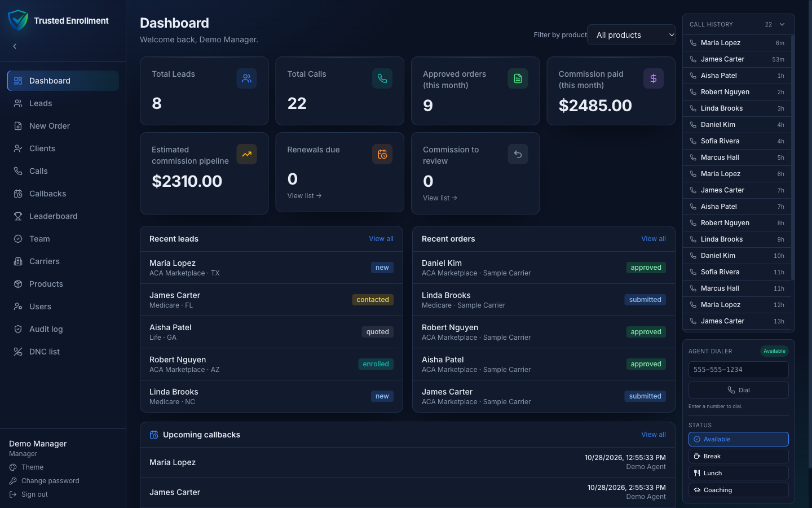
Task: Click the Trusted Enrollment shield logo
Action: pos(18,20)
